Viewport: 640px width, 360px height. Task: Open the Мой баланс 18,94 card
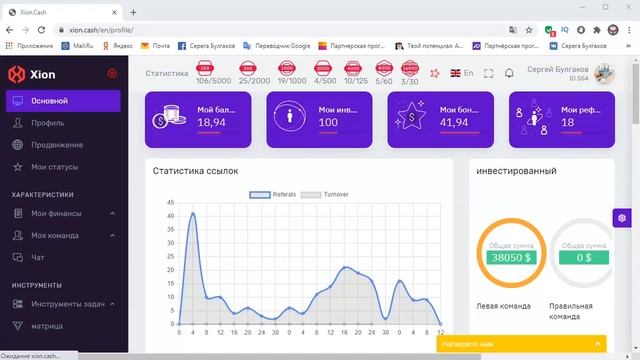[198, 120]
